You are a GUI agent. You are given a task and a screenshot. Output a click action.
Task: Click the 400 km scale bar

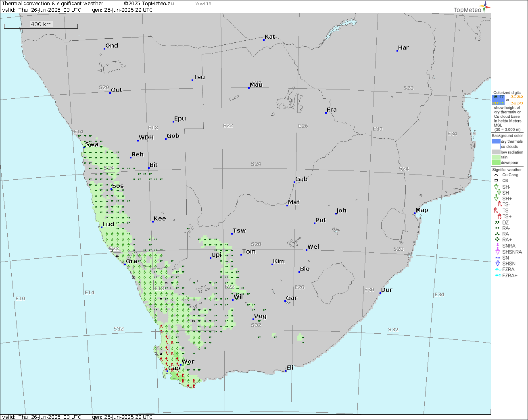[x=41, y=25]
